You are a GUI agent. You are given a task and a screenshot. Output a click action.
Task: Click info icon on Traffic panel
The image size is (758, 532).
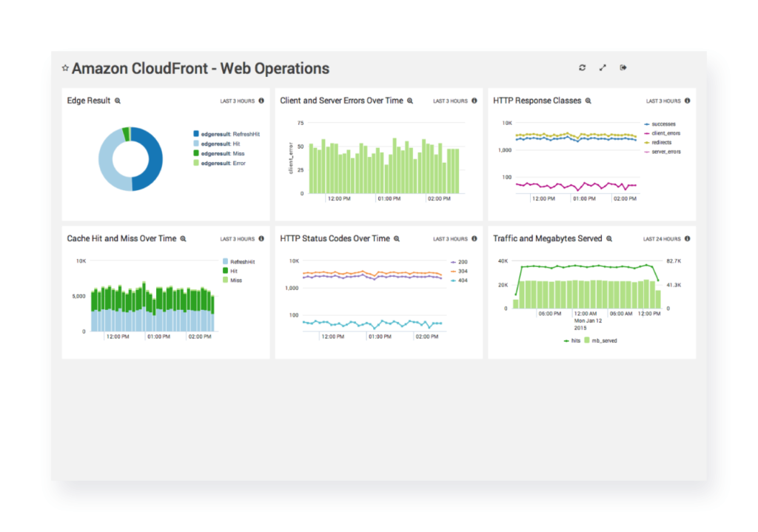click(x=687, y=239)
